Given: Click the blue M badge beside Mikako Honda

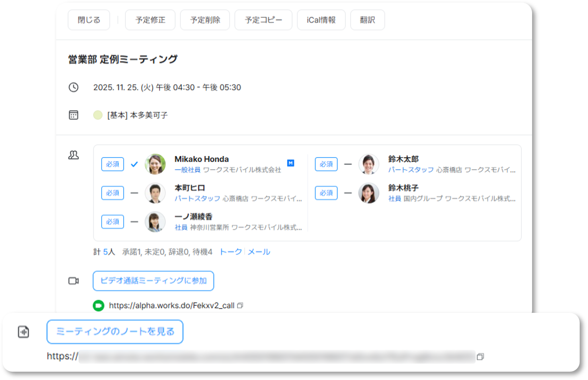Looking at the screenshot, I should coord(290,163).
